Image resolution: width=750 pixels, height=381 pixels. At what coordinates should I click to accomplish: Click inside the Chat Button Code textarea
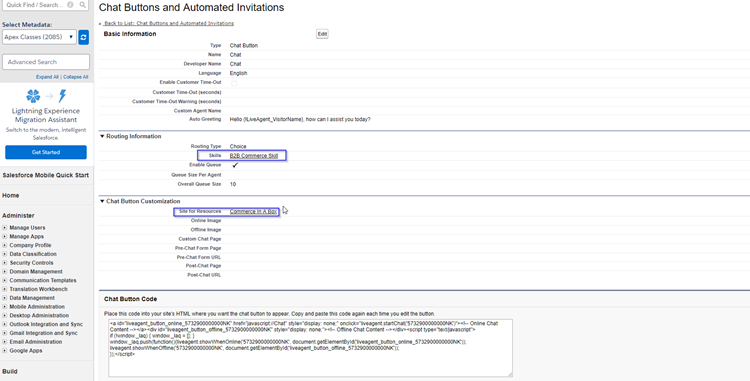pos(310,348)
